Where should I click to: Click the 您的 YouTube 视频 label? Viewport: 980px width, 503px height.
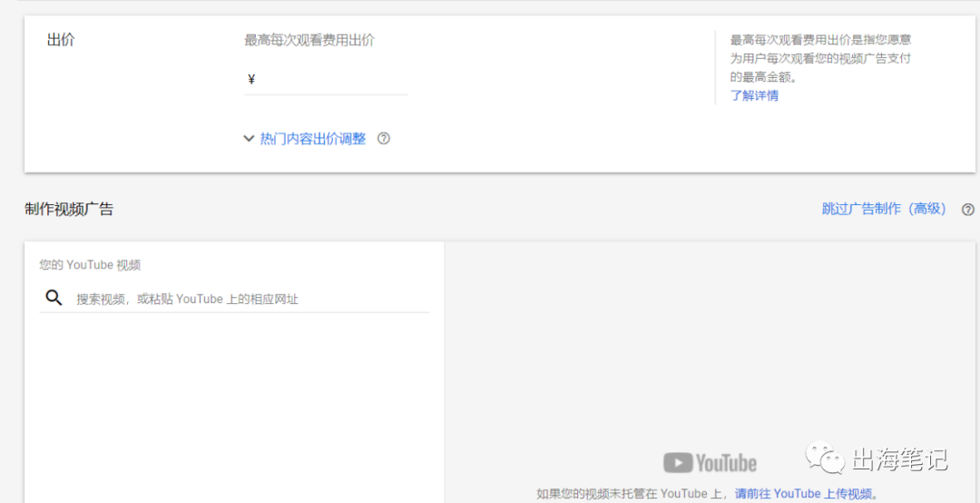(x=90, y=264)
